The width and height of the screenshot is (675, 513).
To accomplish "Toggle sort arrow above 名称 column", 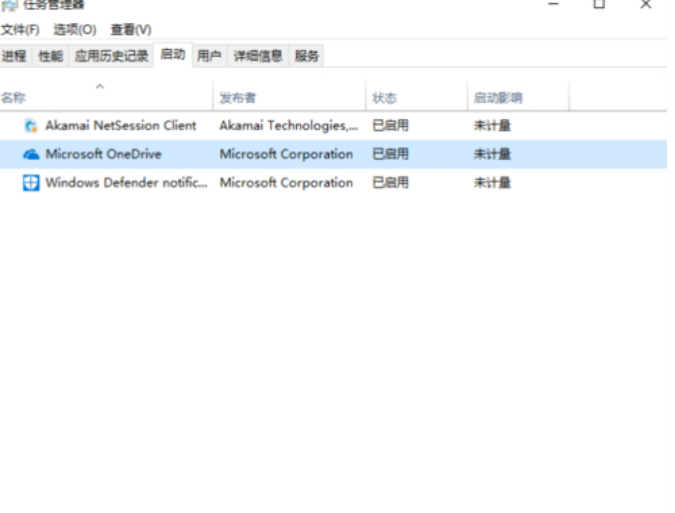I will [x=99, y=87].
